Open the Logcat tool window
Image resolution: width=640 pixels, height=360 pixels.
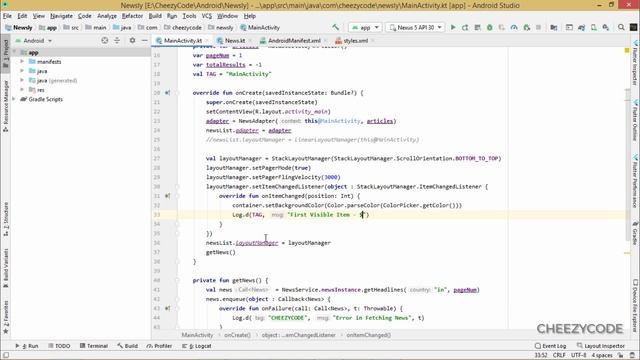tap(197, 346)
